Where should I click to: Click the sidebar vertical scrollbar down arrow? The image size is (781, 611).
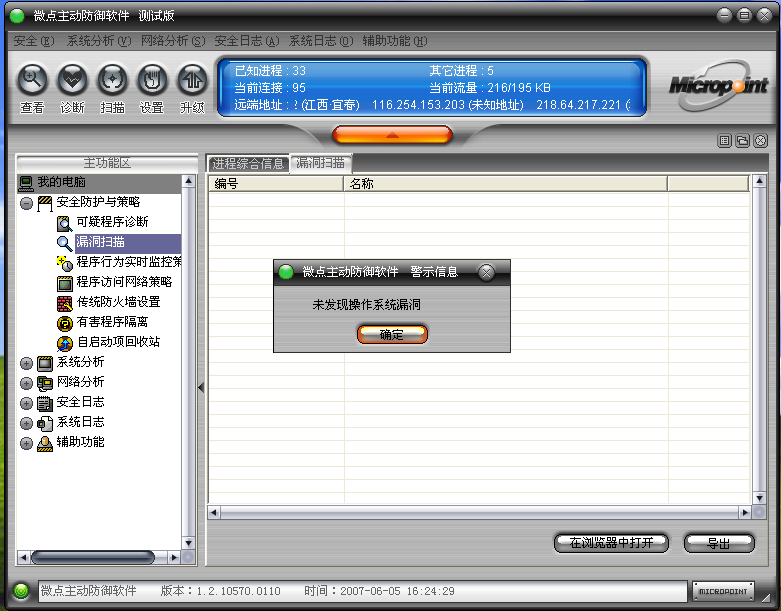[188, 543]
